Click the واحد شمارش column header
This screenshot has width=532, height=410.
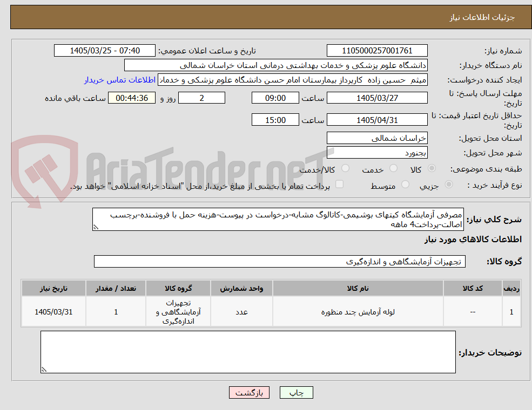pyautogui.click(x=241, y=289)
